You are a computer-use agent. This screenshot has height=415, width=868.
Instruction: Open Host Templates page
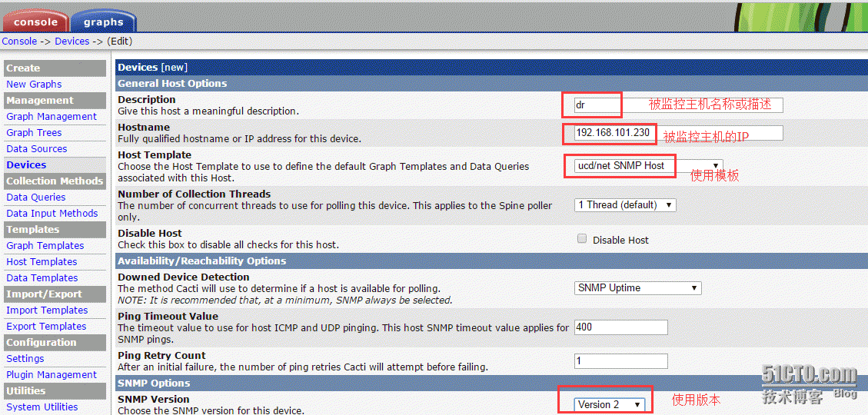[42, 262]
